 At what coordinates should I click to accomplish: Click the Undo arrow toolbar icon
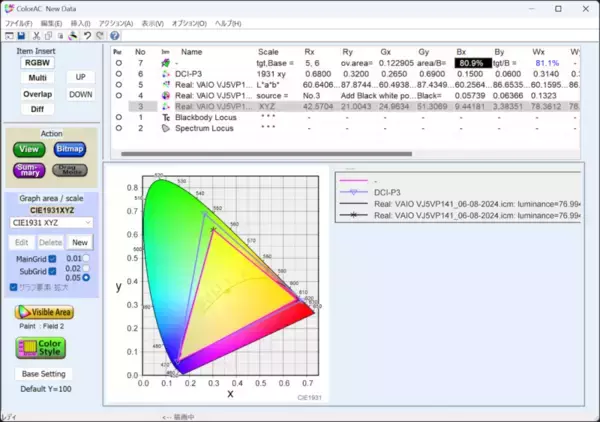[x=87, y=35]
